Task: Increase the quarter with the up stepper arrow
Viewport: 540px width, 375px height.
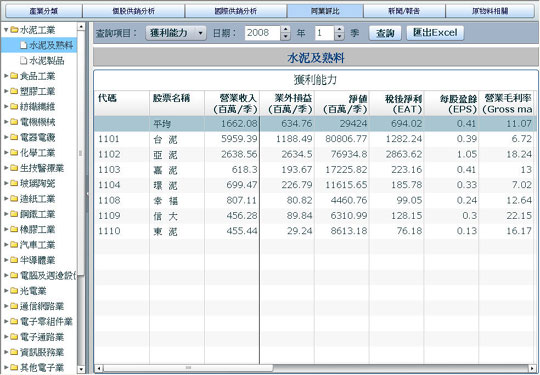Action: point(339,30)
